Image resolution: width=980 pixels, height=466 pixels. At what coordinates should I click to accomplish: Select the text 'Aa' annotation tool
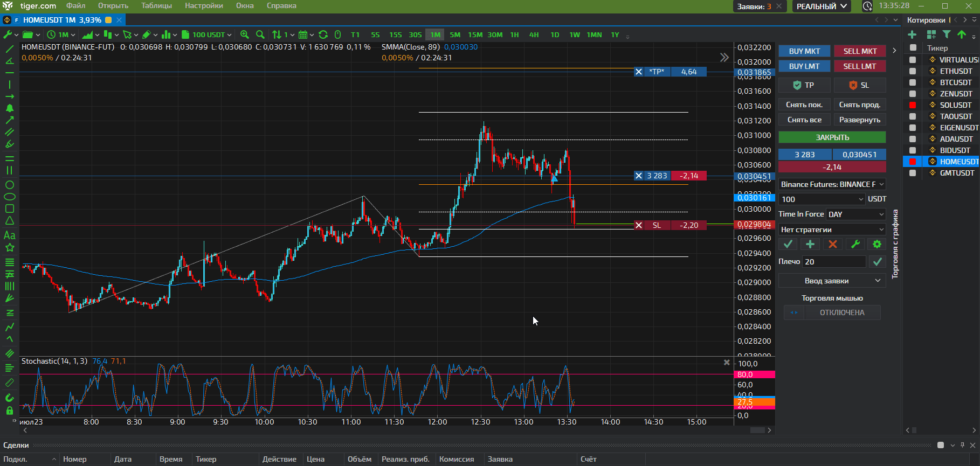9,235
